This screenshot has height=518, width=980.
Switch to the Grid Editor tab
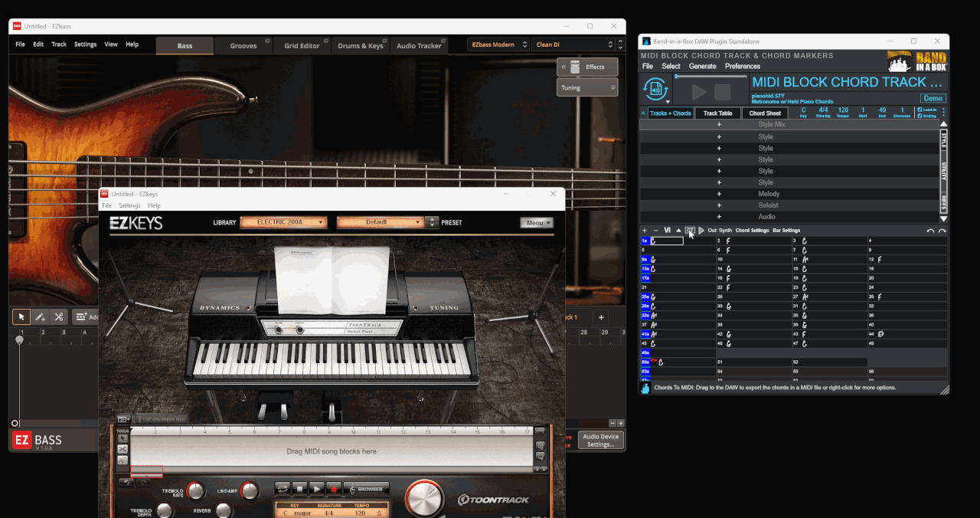(302, 46)
